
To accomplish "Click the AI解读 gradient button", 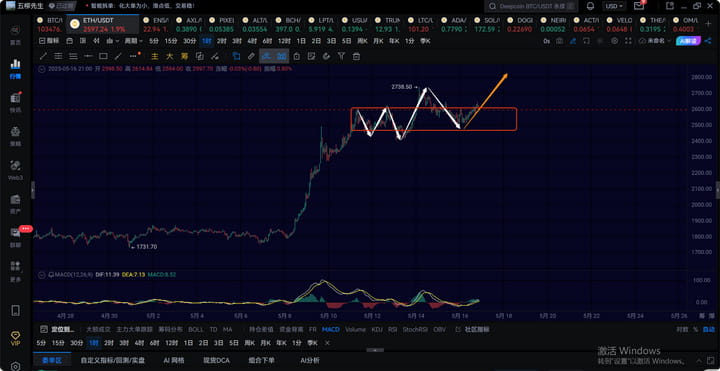I will pyautogui.click(x=689, y=41).
